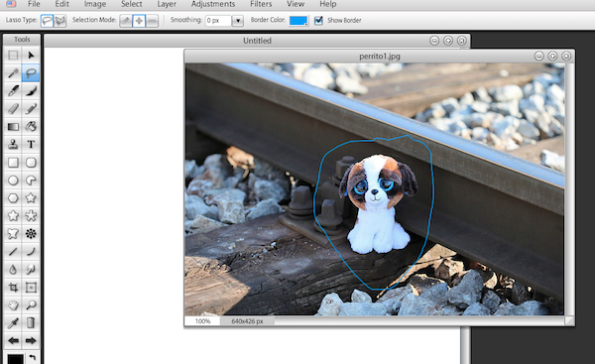Set Lasso Type to polygonal lasso
Screen dimensions: 595x364
[59, 21]
